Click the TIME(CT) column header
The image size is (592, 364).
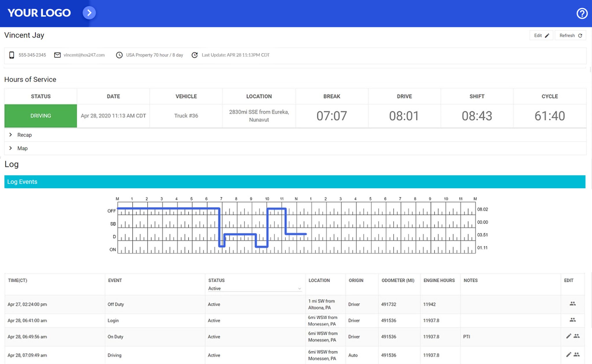coord(18,280)
